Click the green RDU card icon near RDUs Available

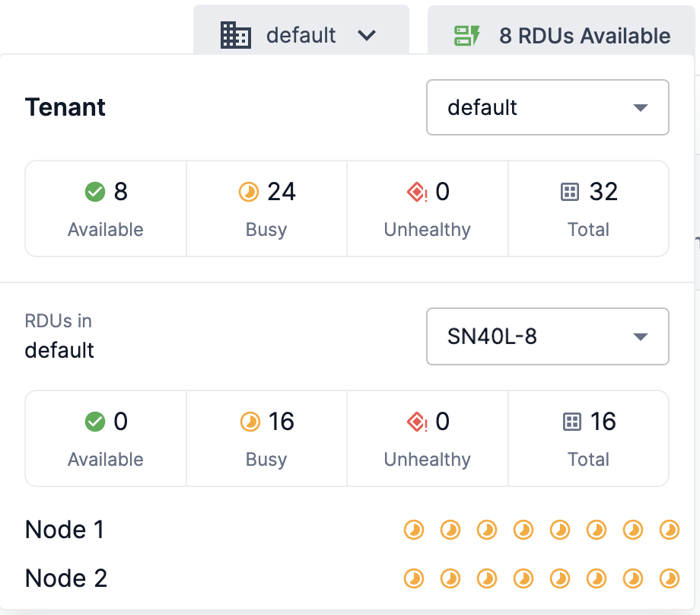466,34
